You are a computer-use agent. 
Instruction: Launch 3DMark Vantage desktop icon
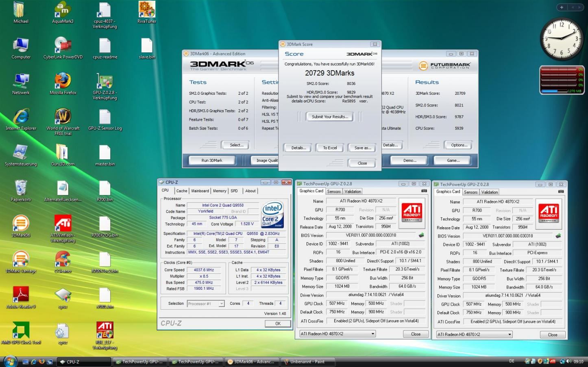21,263
